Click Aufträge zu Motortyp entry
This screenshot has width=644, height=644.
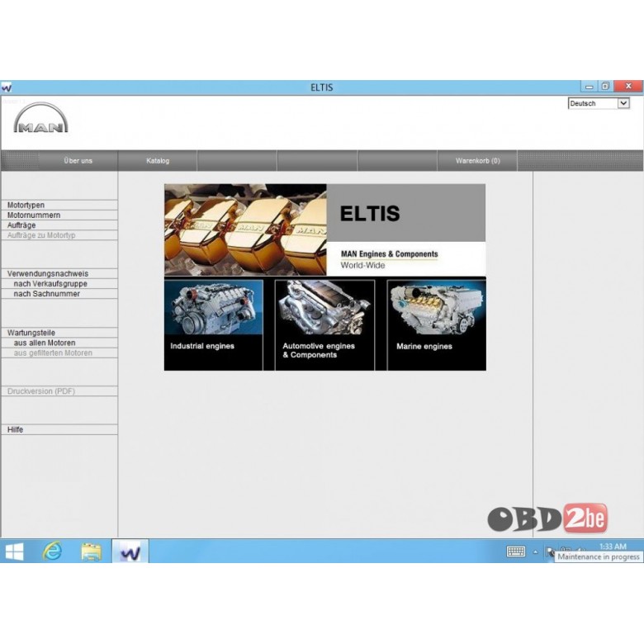coord(59,235)
